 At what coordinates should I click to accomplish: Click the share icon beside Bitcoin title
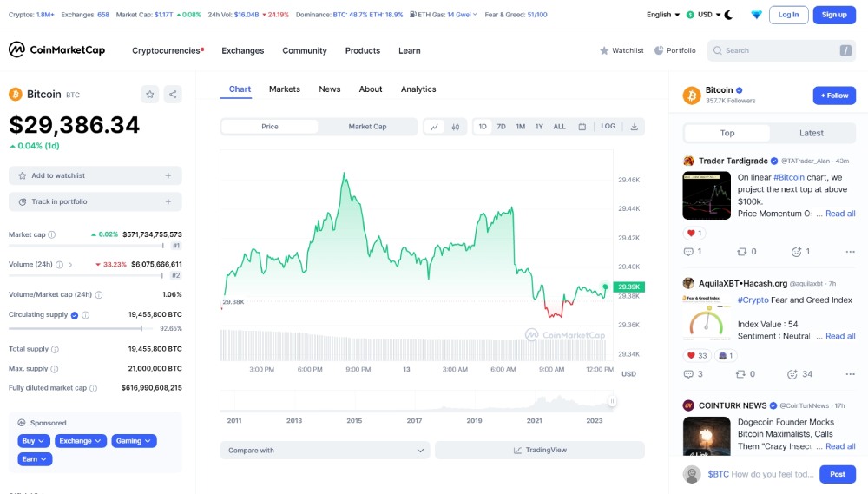pyautogui.click(x=173, y=95)
